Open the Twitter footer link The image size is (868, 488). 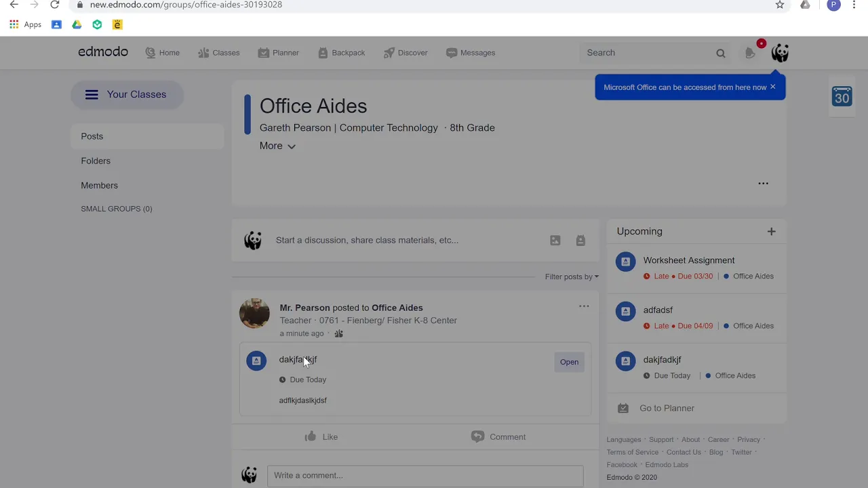pyautogui.click(x=741, y=452)
